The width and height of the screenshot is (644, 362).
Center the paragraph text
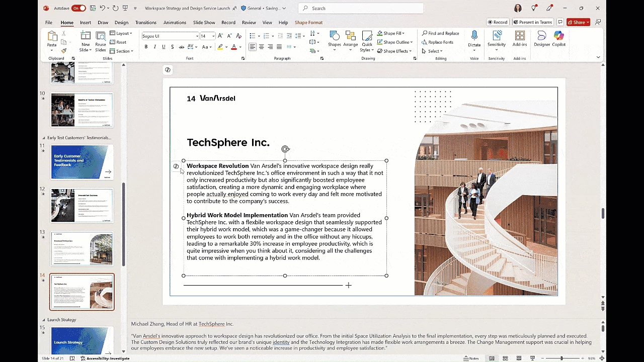coord(262,47)
